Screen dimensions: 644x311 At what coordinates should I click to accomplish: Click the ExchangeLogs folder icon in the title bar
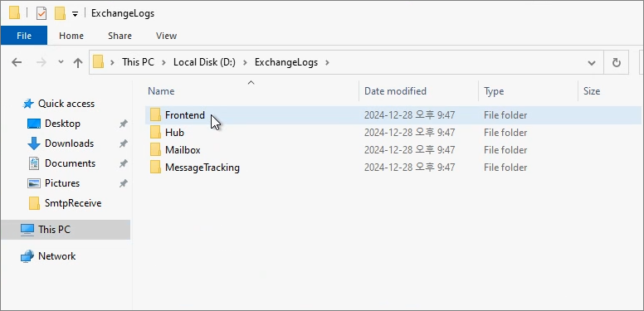14,13
